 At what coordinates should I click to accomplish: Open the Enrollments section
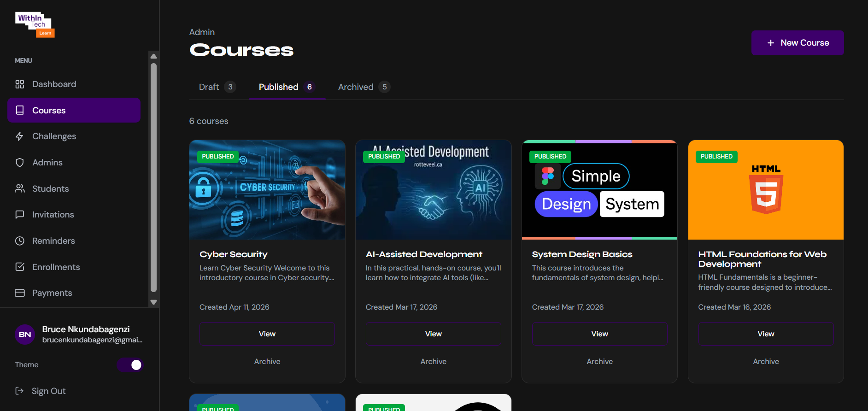[x=74, y=267]
